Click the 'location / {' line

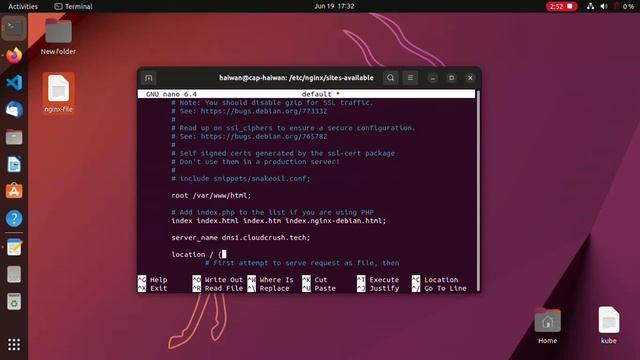pos(197,254)
